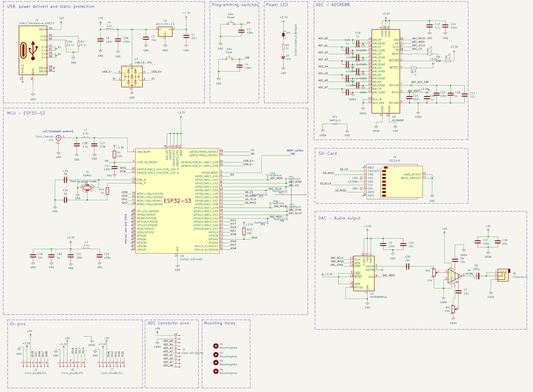
Task: Select the J12 coaxial antenna connector
Action: click(x=58, y=138)
